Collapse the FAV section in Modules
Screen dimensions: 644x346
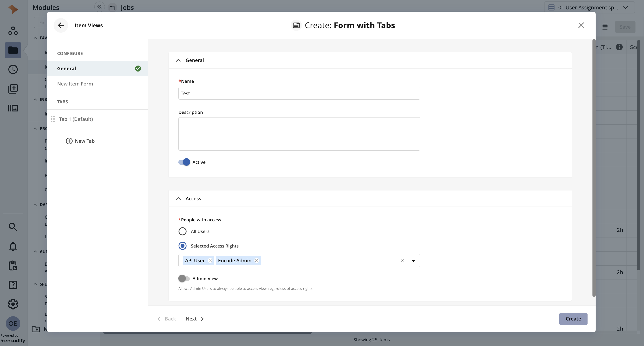click(35, 38)
